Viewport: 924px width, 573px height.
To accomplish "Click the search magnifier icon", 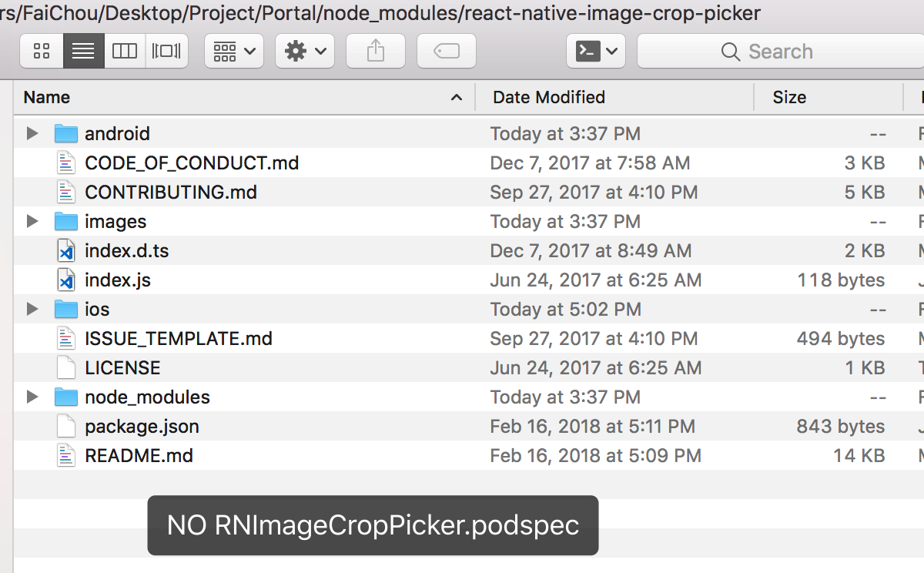I will pyautogui.click(x=730, y=51).
